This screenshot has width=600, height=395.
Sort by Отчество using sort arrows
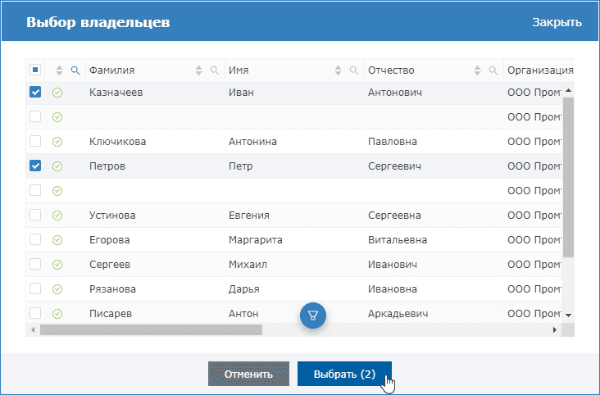pyautogui.click(x=477, y=70)
